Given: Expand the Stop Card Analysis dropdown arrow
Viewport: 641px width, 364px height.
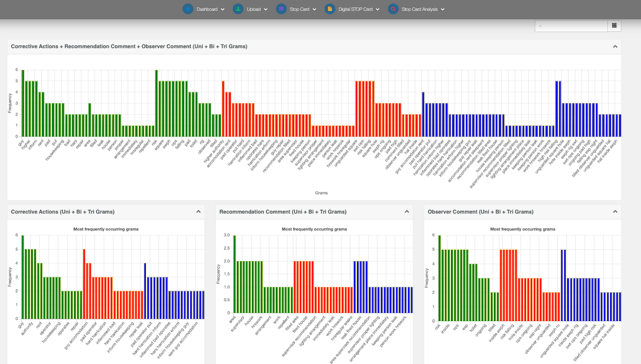Looking at the screenshot, I should click(x=443, y=9).
